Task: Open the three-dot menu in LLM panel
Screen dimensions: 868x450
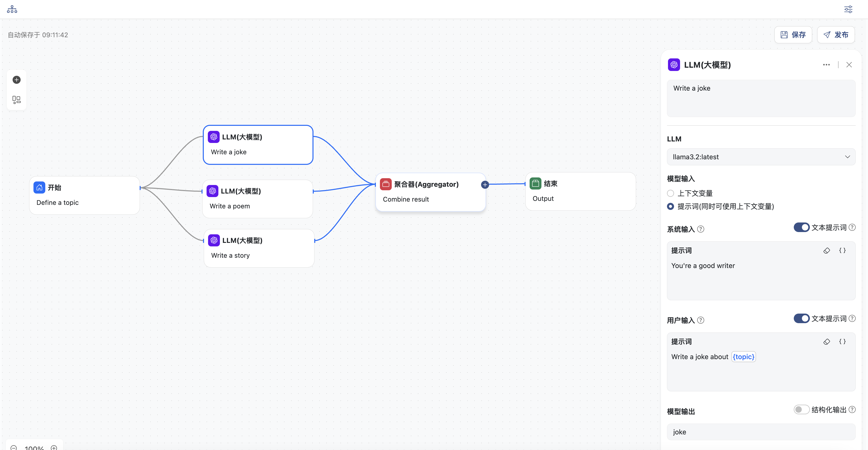Action: pyautogui.click(x=826, y=65)
